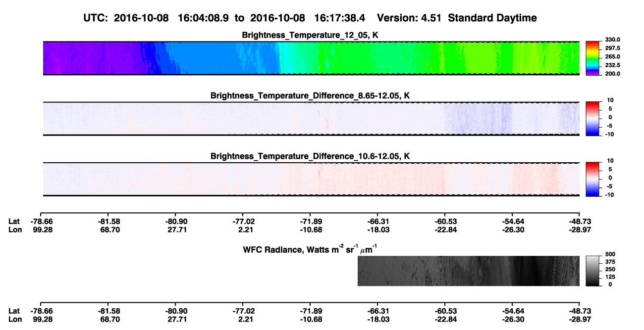644x330 pixels.
Task: Click longitude -10.68 on the axis below the WFC panel
Action: point(311,319)
